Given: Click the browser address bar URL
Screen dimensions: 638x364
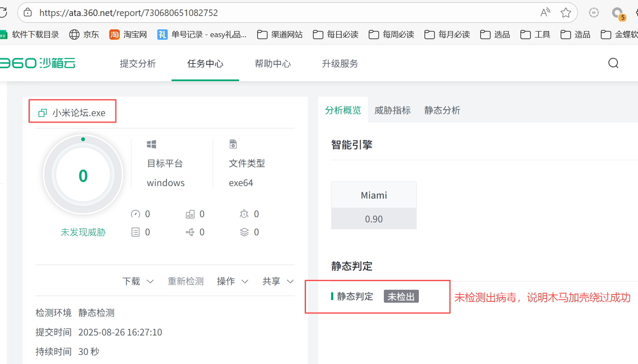Looking at the screenshot, I should tap(129, 13).
